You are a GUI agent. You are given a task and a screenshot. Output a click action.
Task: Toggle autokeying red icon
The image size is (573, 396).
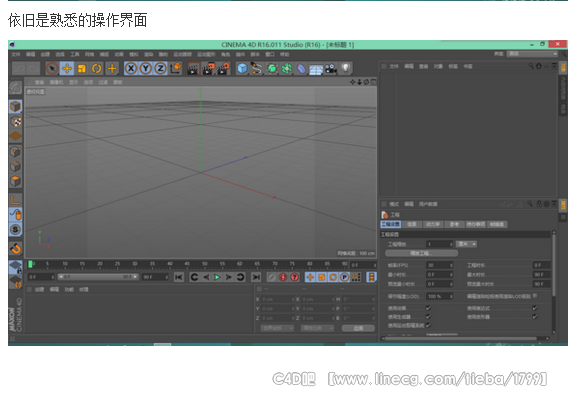[x=295, y=277]
